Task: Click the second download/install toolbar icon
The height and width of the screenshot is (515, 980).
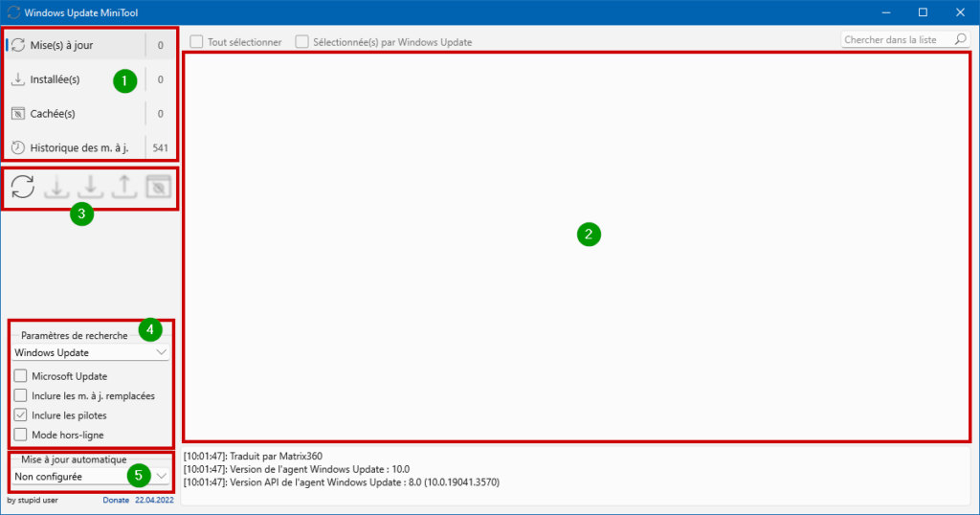Action: point(91,187)
